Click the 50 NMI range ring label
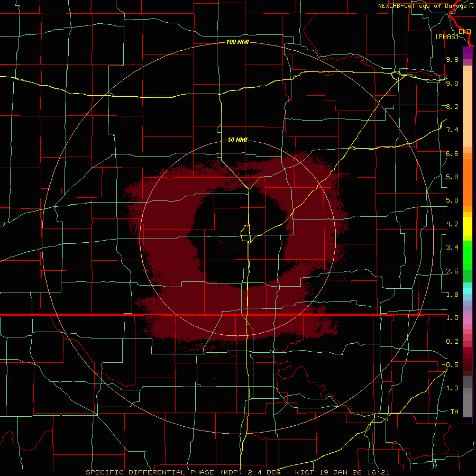 pos(237,140)
